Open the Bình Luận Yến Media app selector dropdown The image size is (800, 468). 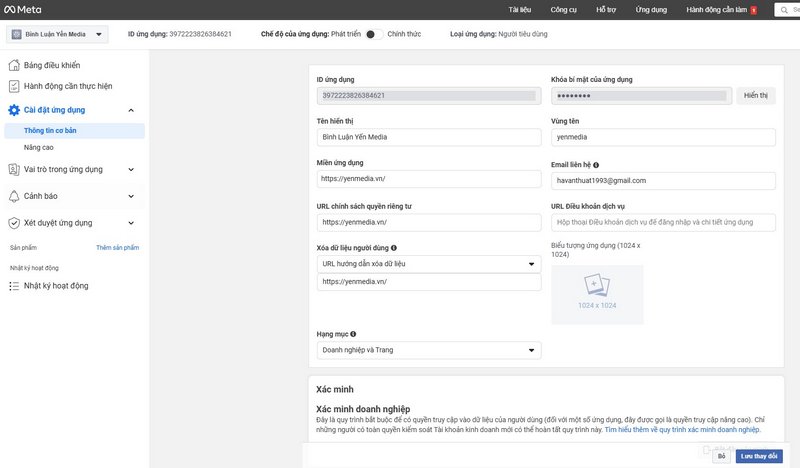57,34
